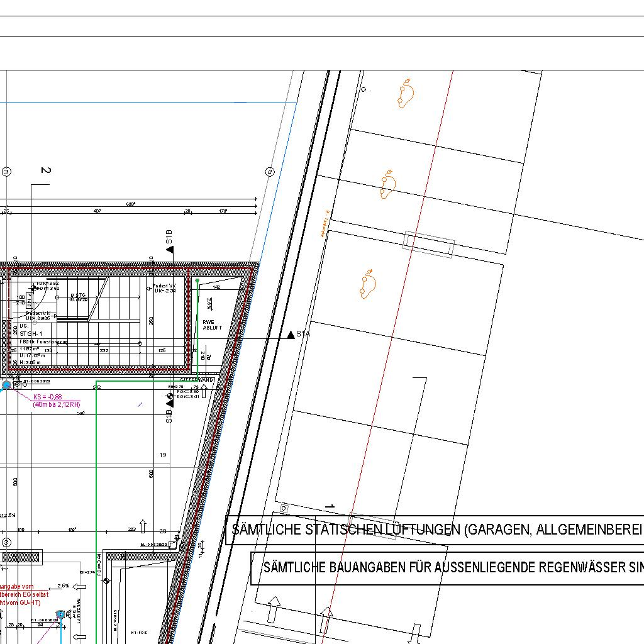This screenshot has height=644, width=644.
Task: Select the S1B section triangle above the stairwell
Action: click(170, 250)
